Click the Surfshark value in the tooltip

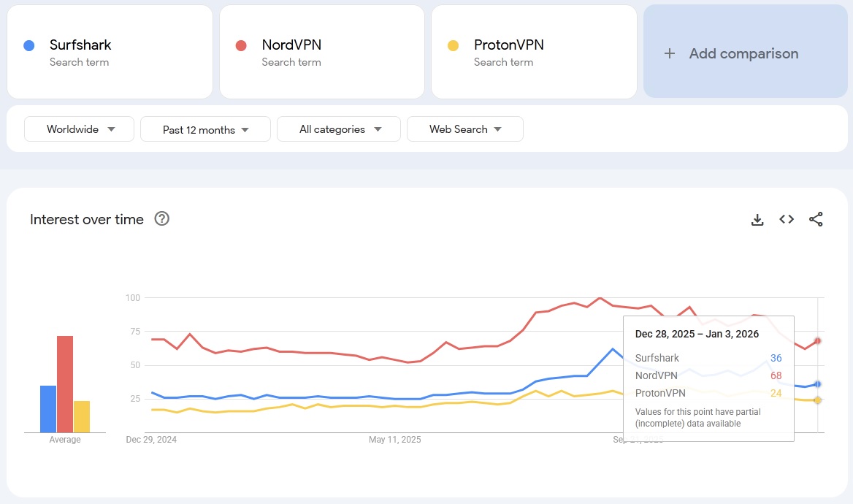[776, 358]
